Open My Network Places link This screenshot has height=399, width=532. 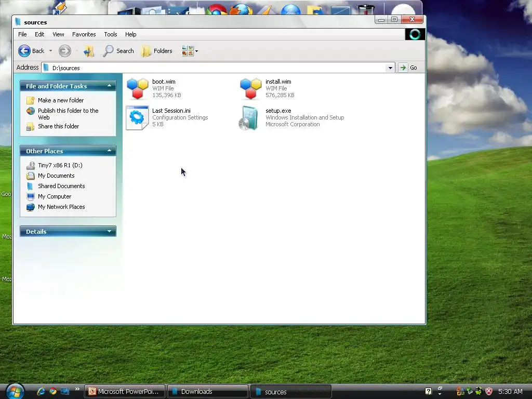click(61, 207)
